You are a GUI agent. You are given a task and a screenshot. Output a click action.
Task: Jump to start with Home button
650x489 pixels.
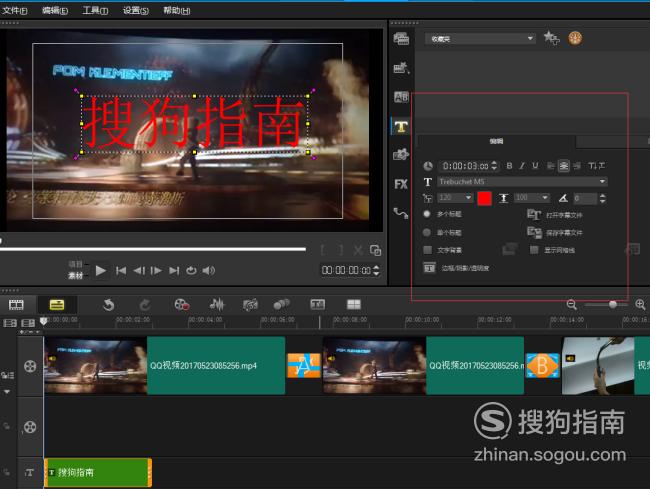[121, 271]
